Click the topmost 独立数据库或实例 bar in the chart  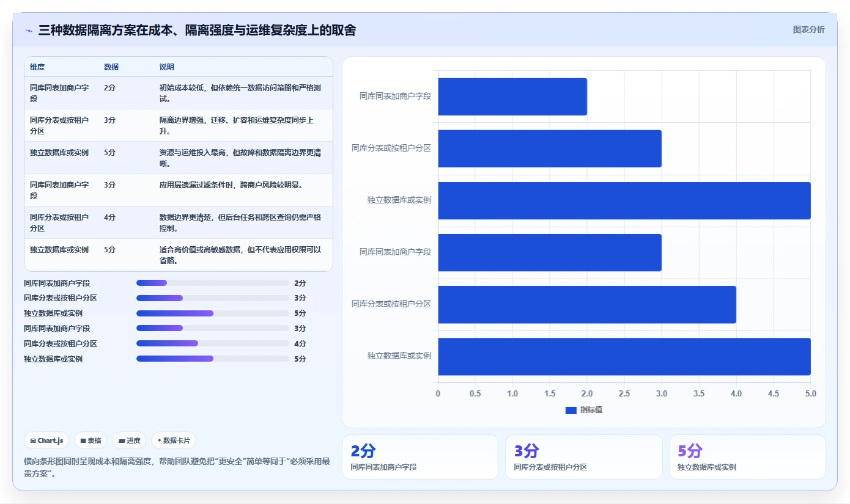(x=624, y=200)
